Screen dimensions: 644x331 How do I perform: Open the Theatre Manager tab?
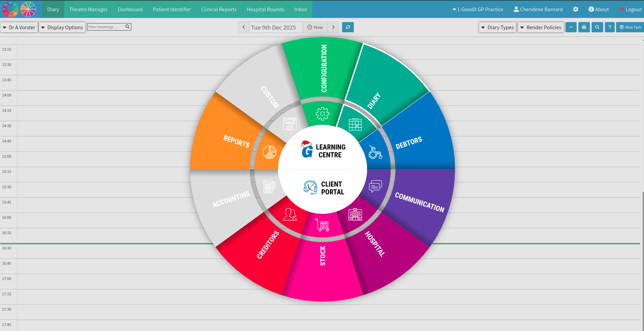88,9
